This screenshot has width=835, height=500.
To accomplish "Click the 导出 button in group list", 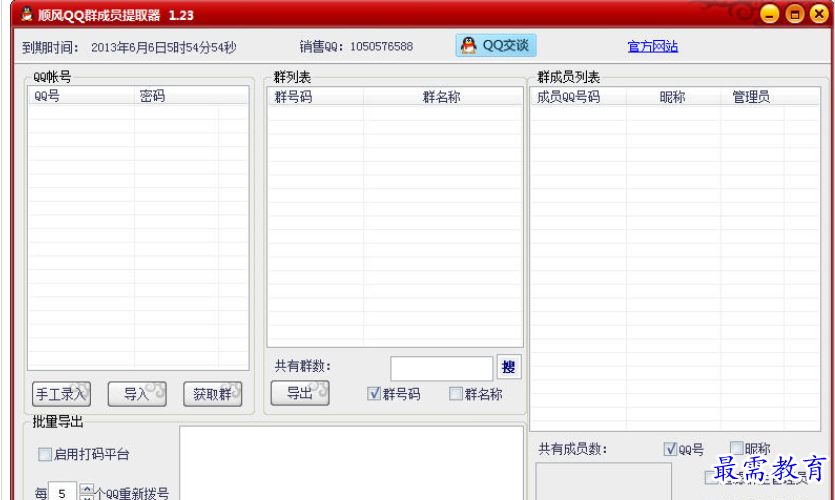I will 300,393.
